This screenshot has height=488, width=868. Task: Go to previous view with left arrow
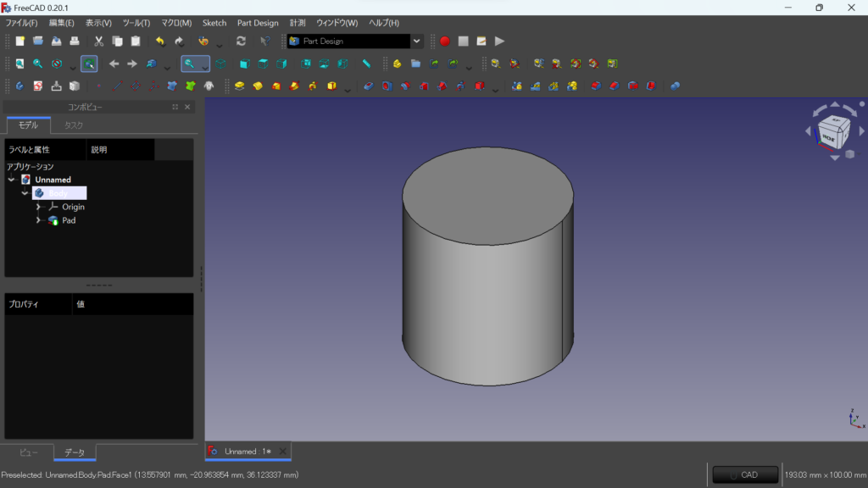click(114, 64)
